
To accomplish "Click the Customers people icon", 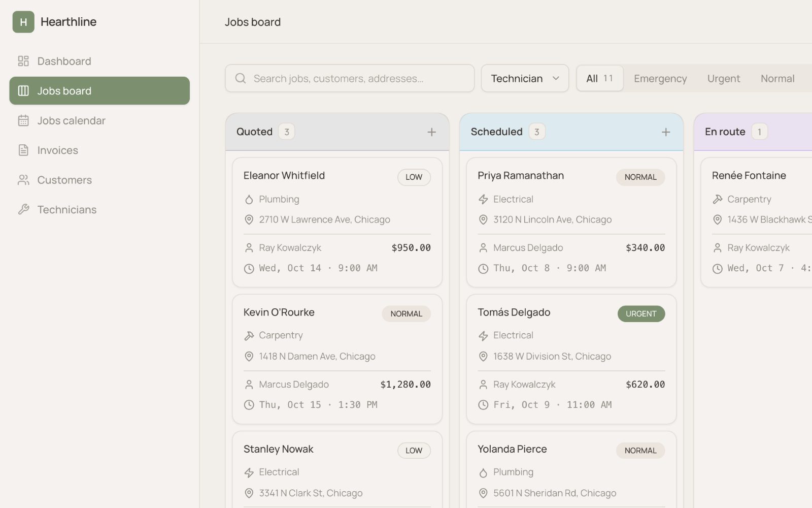I will (x=23, y=180).
